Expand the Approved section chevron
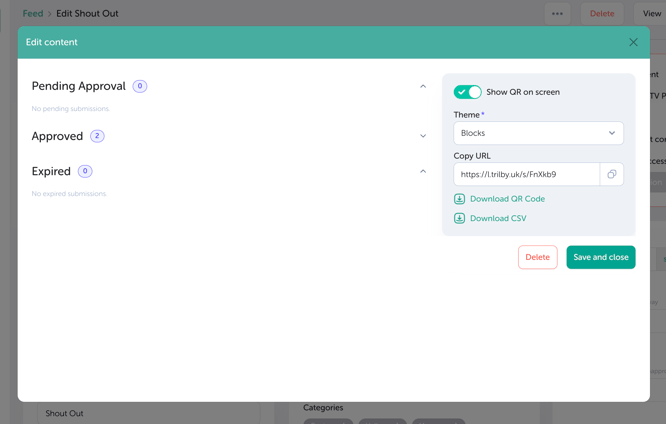This screenshot has height=424, width=666. pyautogui.click(x=423, y=136)
